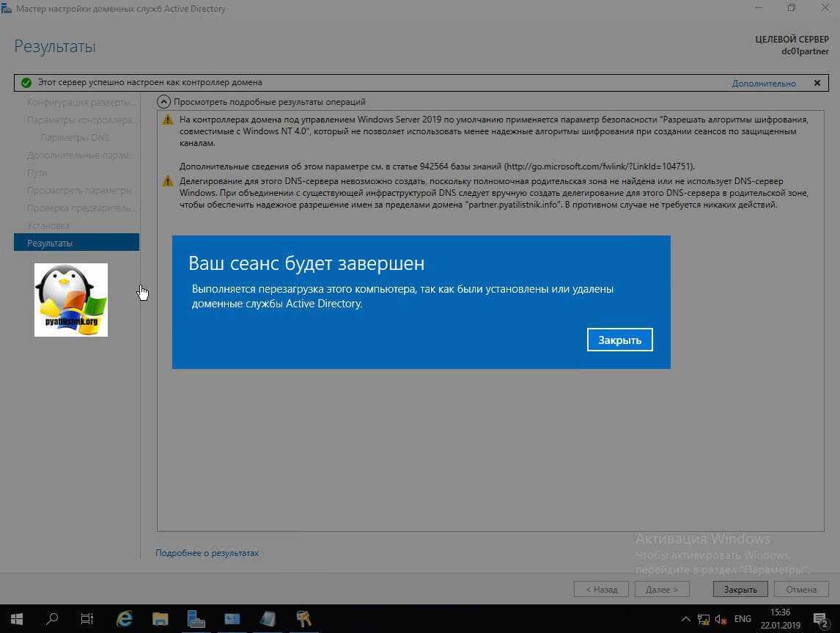Open the taskbar clock showing 15:36
This screenshot has width=840, height=633.
click(781, 619)
